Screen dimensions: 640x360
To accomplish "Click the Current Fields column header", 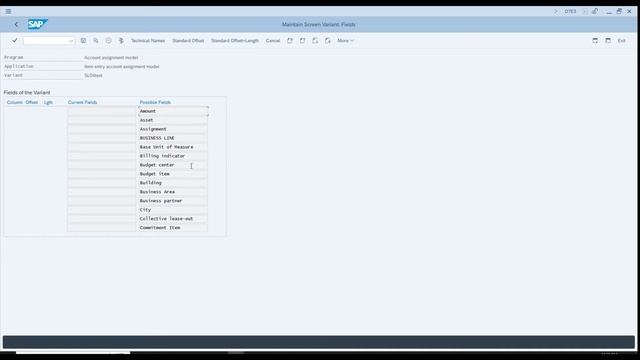I will pyautogui.click(x=82, y=102).
